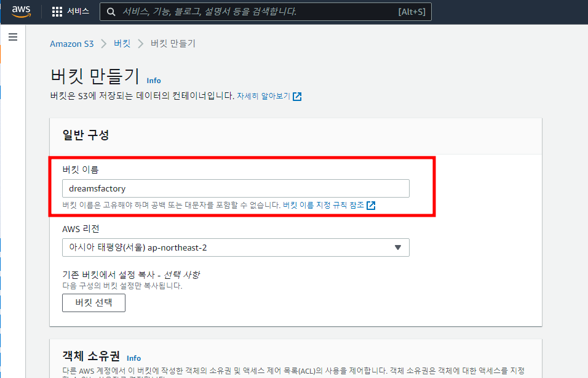588x378 pixels.
Task: Open Info link beside 버킷 만들기 heading
Action: tap(154, 81)
